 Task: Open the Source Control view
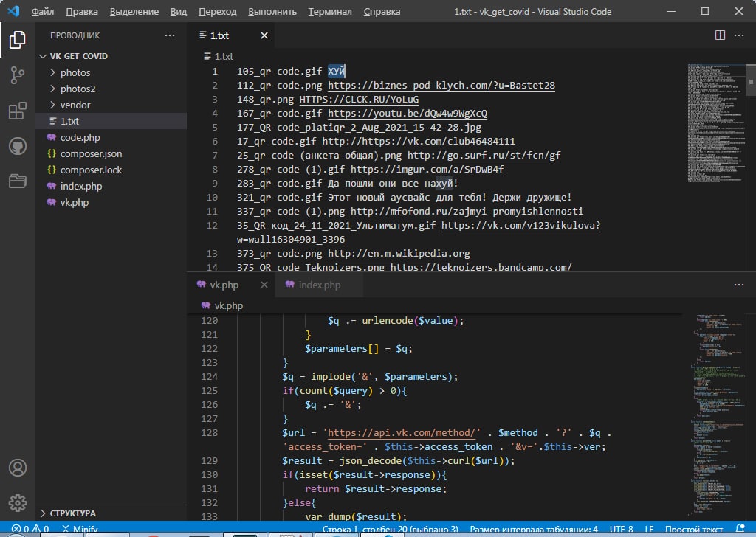[x=18, y=75]
